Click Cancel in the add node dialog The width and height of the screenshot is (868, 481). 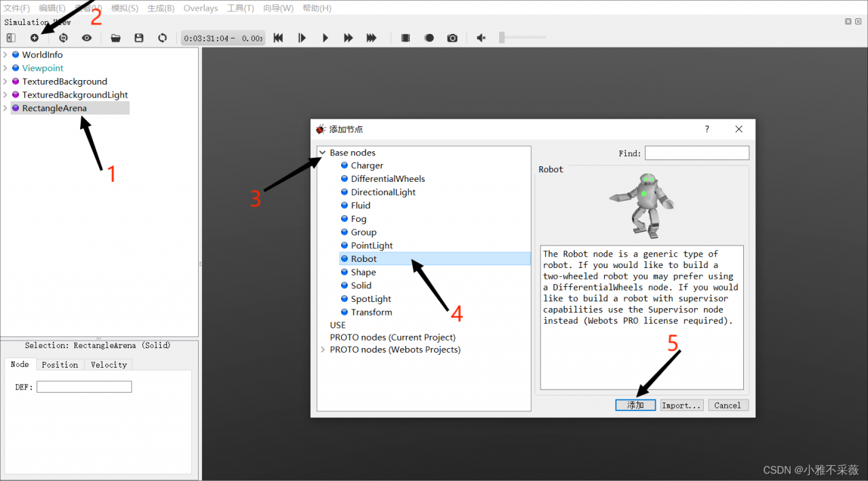[728, 405]
